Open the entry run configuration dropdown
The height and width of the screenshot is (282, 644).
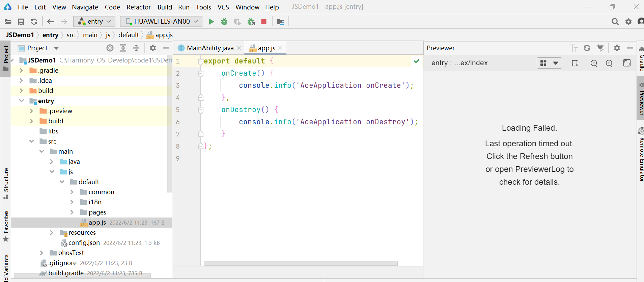(94, 21)
